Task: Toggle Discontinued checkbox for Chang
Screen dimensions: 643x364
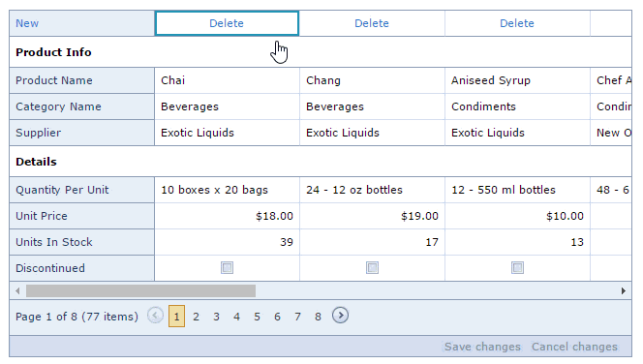Action: (x=372, y=267)
